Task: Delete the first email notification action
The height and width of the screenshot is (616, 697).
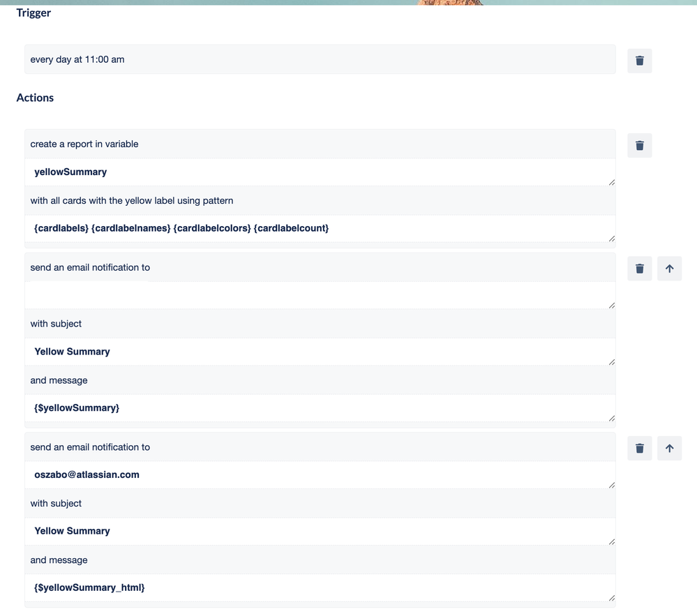Action: [639, 268]
